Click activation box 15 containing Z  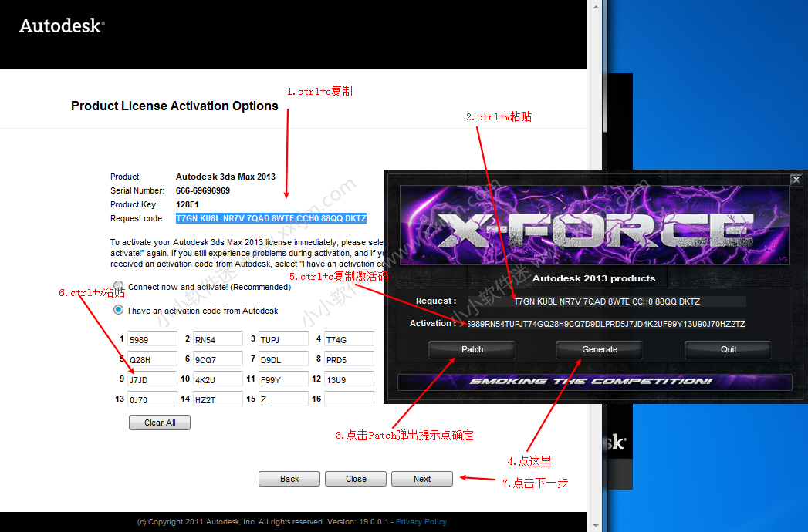(x=282, y=399)
